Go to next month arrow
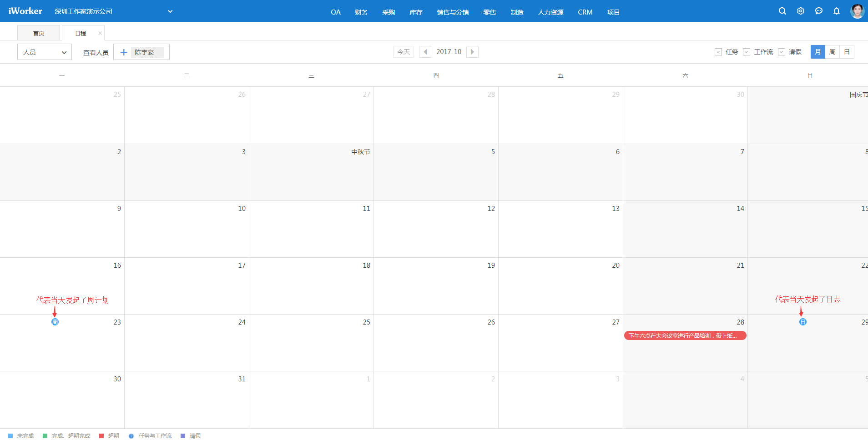868x440 pixels. tap(472, 52)
